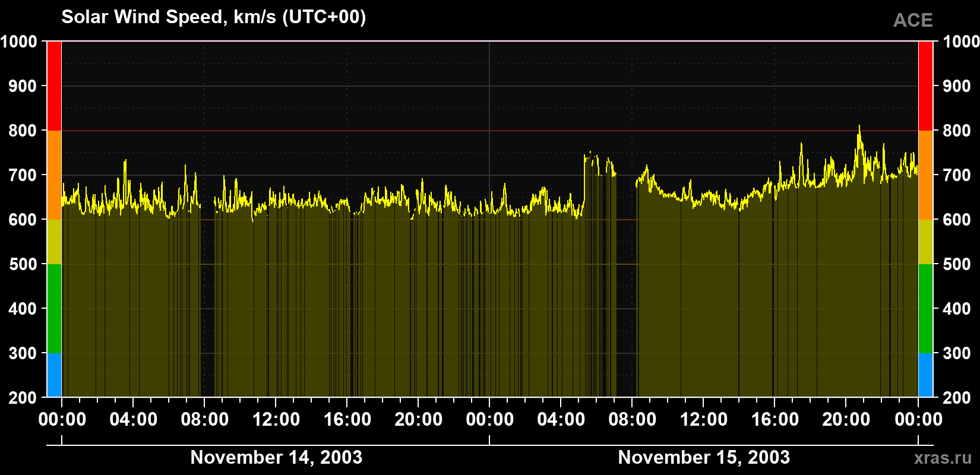
Task: Click the 200 label on the left axis
Action: coord(23,398)
